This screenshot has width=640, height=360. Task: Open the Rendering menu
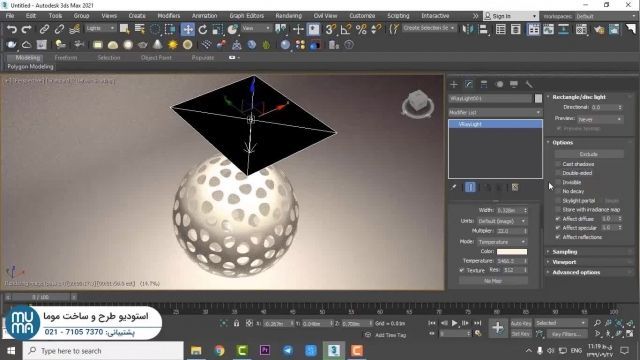pyautogui.click(x=288, y=16)
